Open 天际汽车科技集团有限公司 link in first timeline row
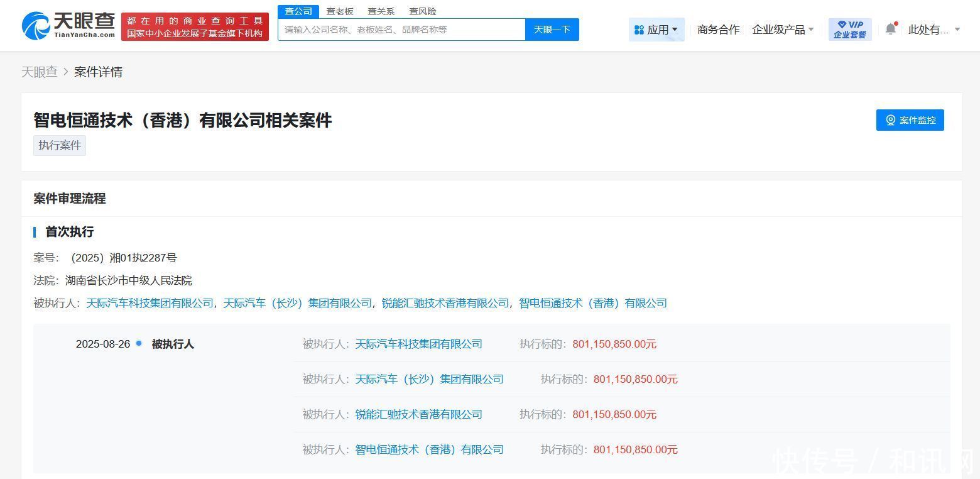The width and height of the screenshot is (980, 479). tap(418, 344)
